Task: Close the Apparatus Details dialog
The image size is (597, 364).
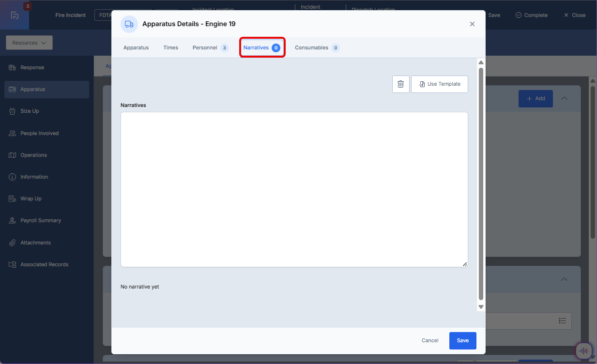Action: tap(472, 24)
